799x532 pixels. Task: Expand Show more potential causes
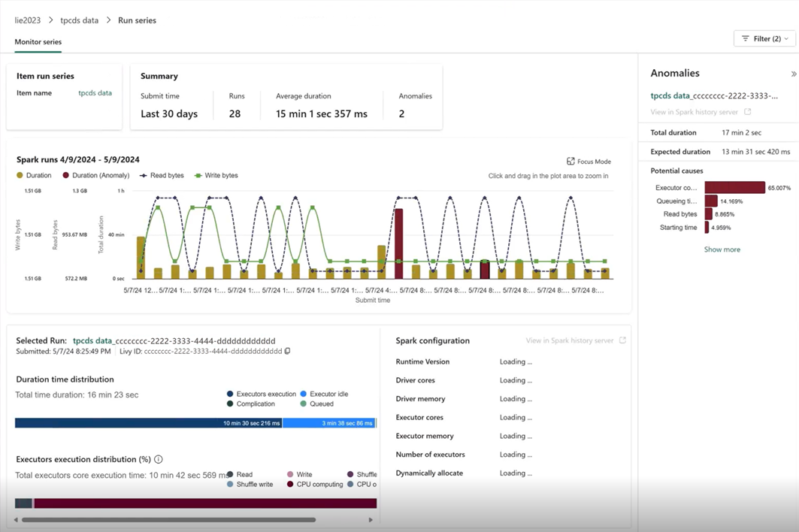pyautogui.click(x=722, y=249)
